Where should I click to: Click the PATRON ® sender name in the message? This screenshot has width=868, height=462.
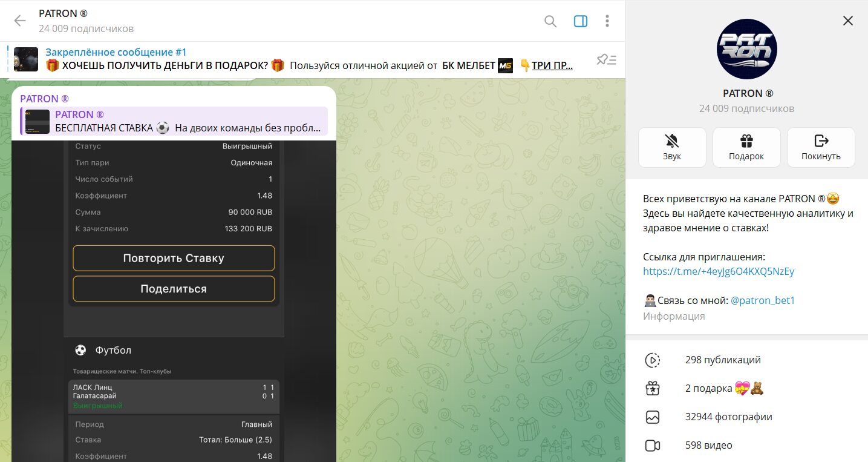[44, 99]
